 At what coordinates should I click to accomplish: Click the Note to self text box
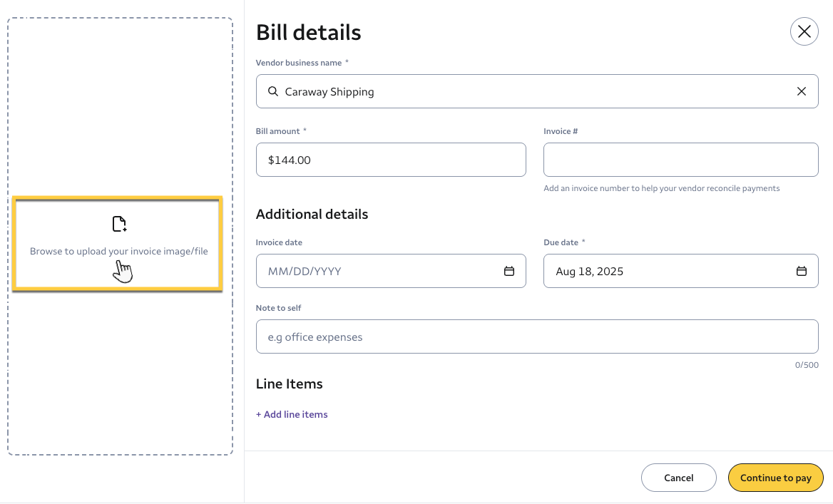(536, 336)
